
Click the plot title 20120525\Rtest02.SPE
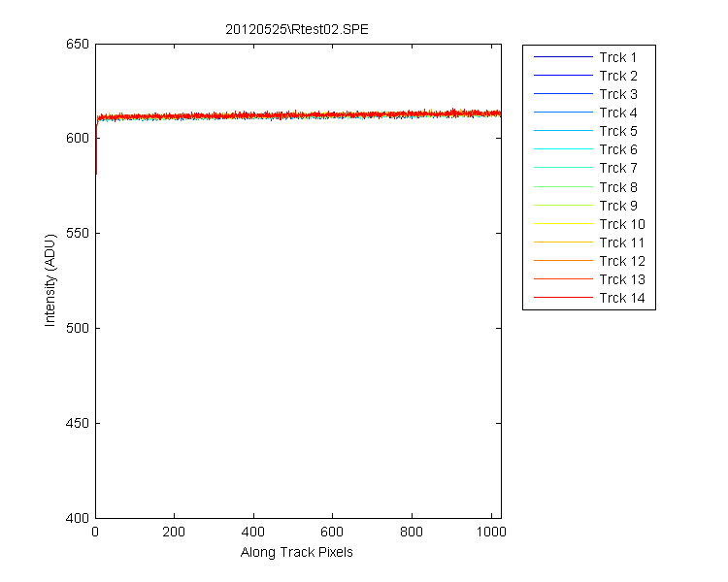(297, 30)
